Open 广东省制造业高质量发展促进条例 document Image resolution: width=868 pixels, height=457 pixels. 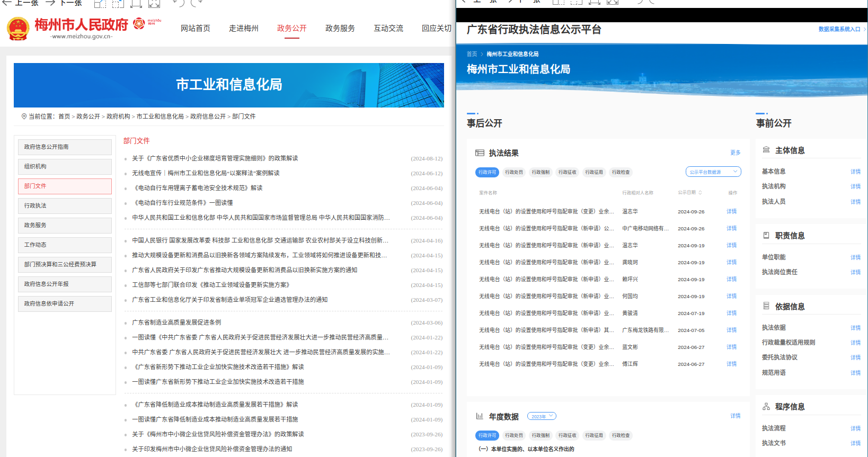point(176,322)
